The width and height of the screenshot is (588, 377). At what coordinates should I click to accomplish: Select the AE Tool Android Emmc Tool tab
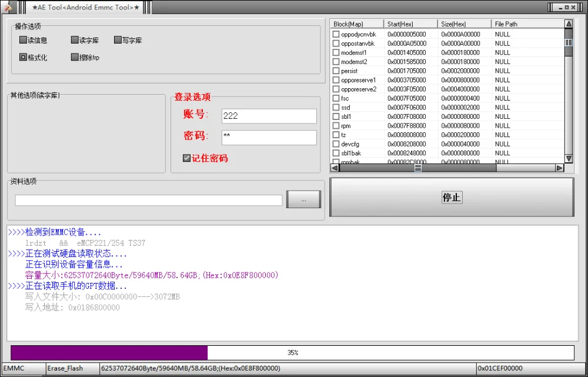pos(85,8)
